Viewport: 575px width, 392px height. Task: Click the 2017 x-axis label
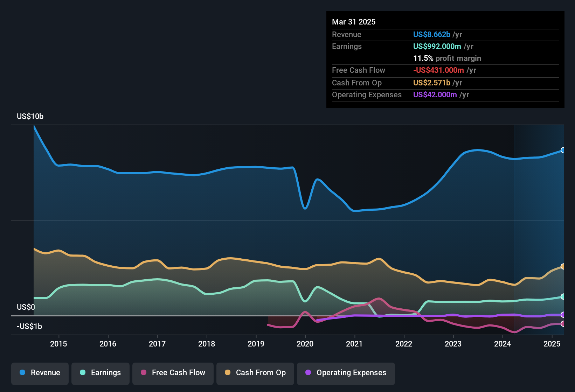point(157,344)
